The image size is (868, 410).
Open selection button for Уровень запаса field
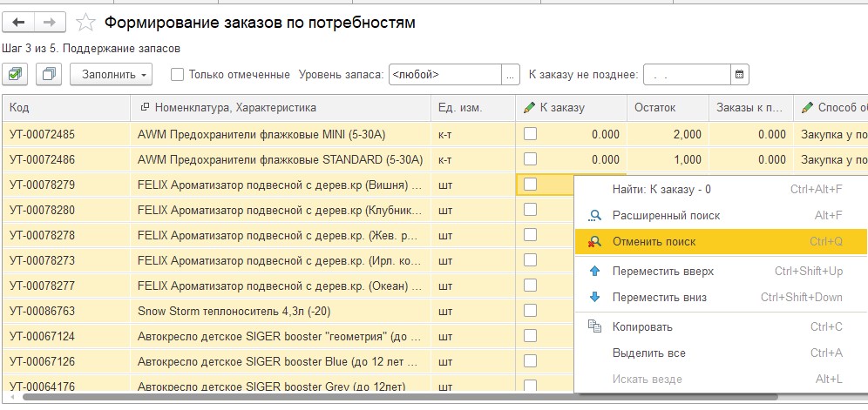(511, 75)
